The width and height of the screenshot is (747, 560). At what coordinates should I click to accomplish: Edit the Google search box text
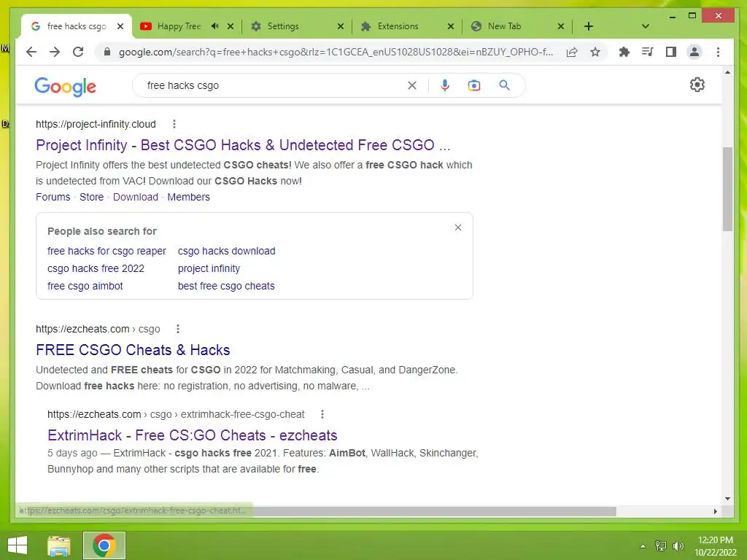(271, 85)
